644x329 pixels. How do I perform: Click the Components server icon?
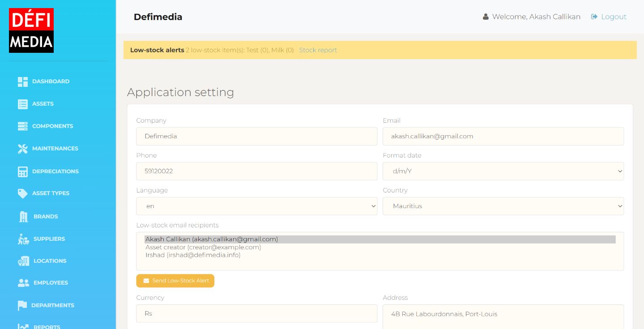(x=23, y=126)
